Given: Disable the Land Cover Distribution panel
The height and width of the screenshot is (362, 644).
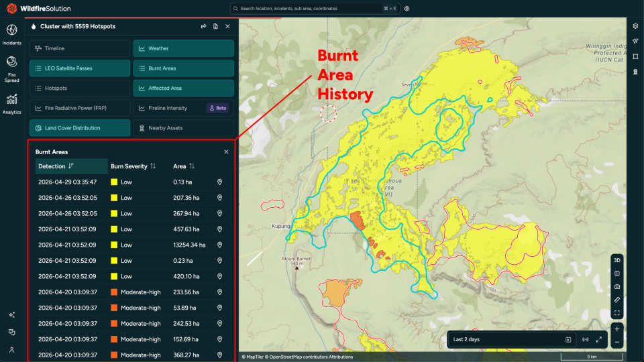Looking at the screenshot, I should click(80, 128).
